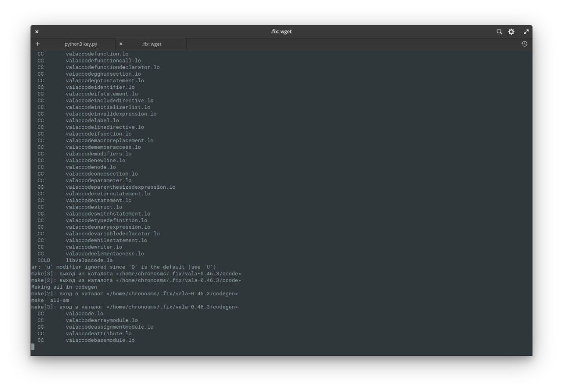Click the valaccodereturnstatement.lo line
Screen dimensions: 563x392
pos(94,194)
